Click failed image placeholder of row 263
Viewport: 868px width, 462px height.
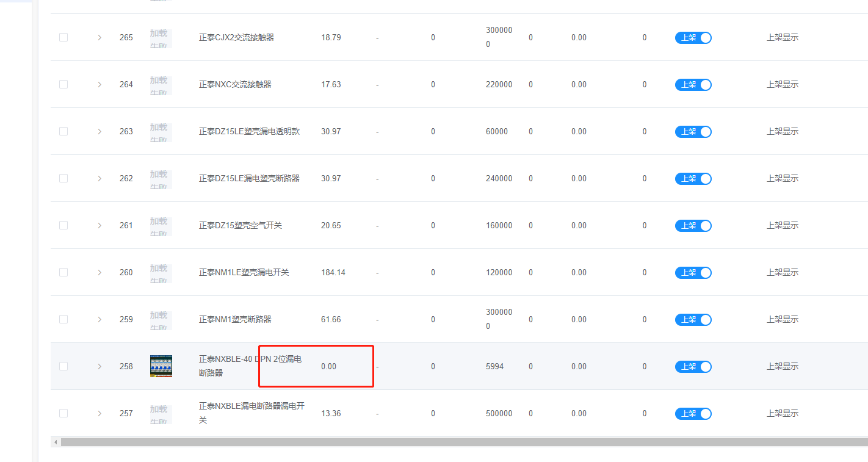tap(161, 132)
